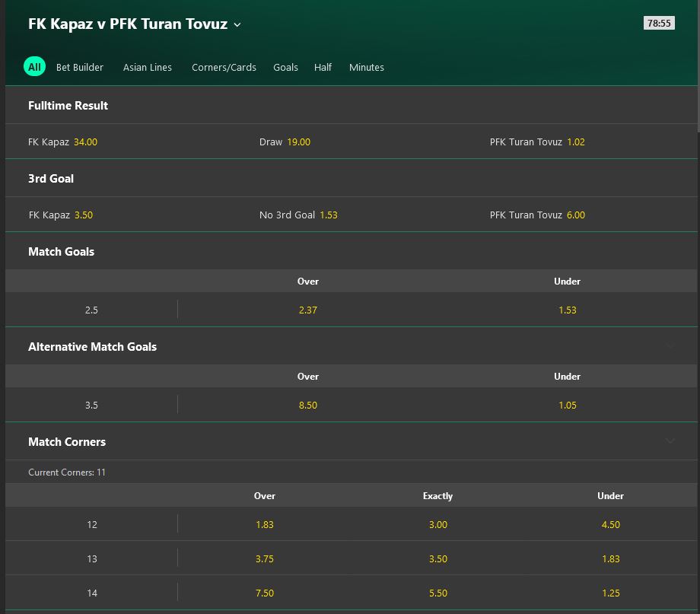Click the Under header in Alternative Match Goals
The image size is (700, 614).
click(568, 377)
